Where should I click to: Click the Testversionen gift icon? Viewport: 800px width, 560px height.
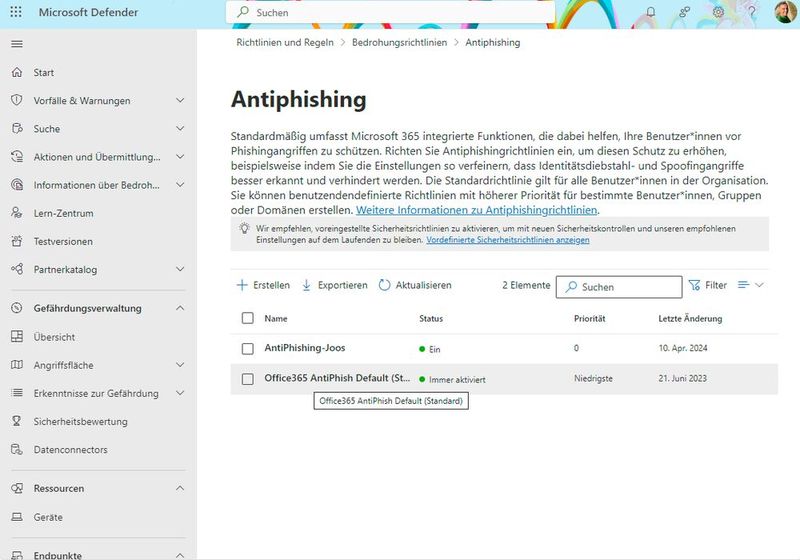point(17,241)
